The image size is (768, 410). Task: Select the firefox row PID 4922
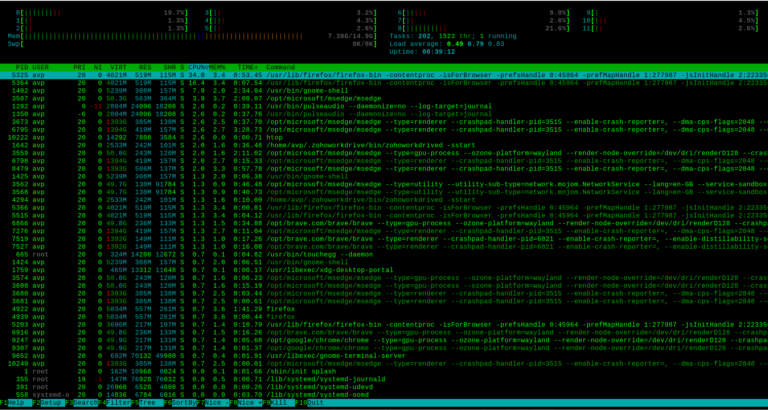pyautogui.click(x=384, y=309)
